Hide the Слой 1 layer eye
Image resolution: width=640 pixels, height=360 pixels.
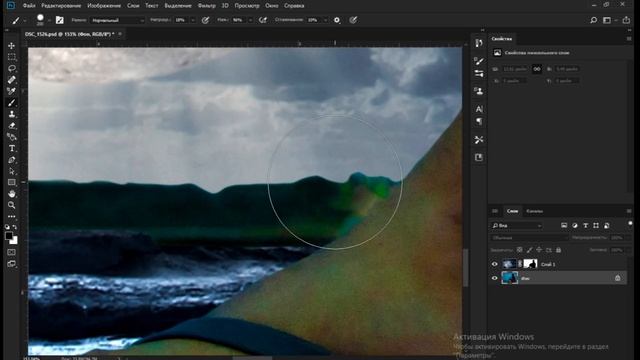click(495, 264)
